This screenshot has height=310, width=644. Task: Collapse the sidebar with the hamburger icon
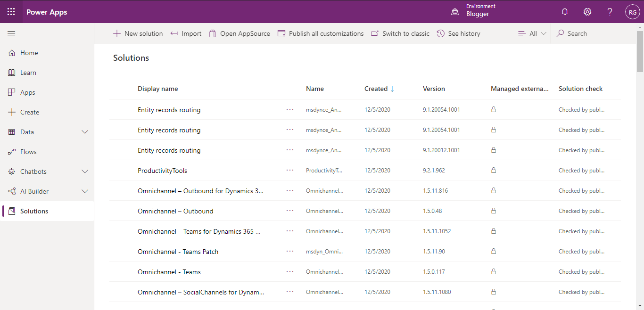pos(11,33)
